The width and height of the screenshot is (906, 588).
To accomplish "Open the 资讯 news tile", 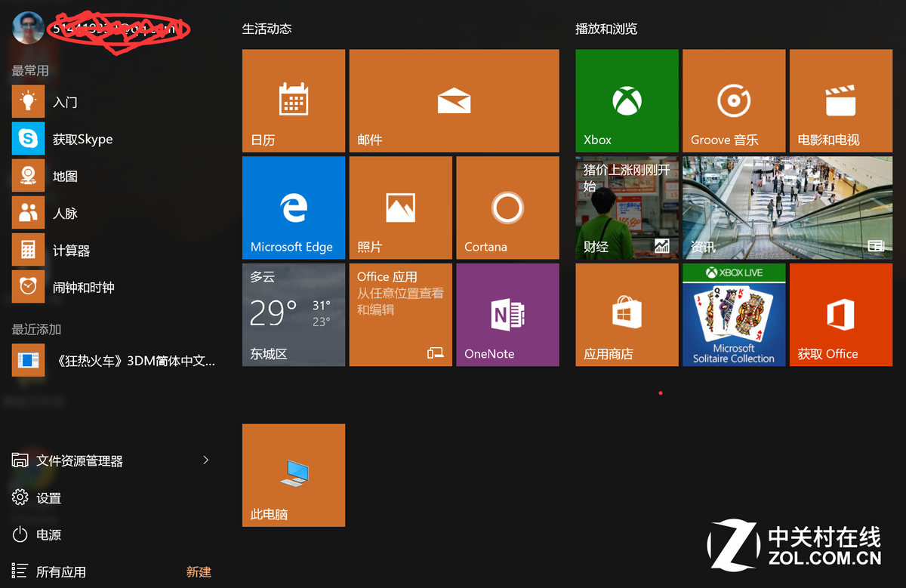I will tap(787, 208).
